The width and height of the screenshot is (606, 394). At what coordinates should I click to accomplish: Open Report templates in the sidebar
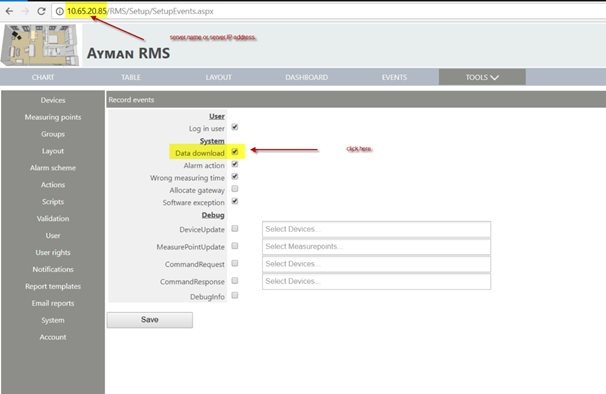[53, 287]
